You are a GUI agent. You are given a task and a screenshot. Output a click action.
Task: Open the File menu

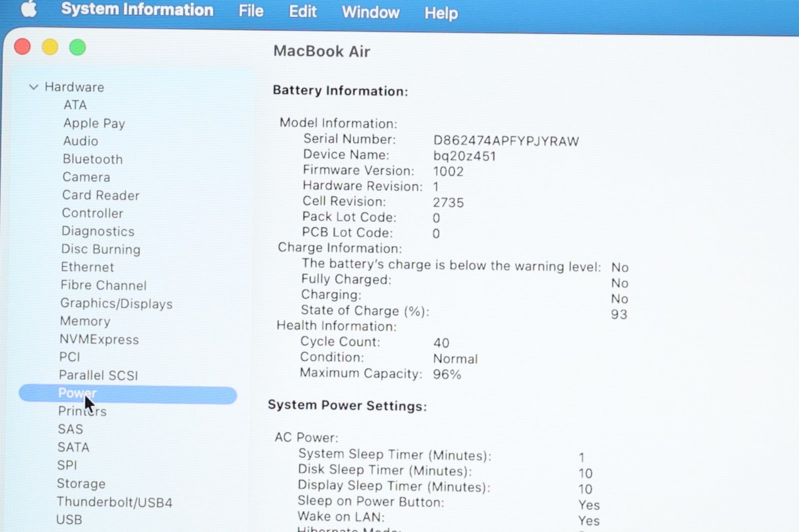coord(251,11)
